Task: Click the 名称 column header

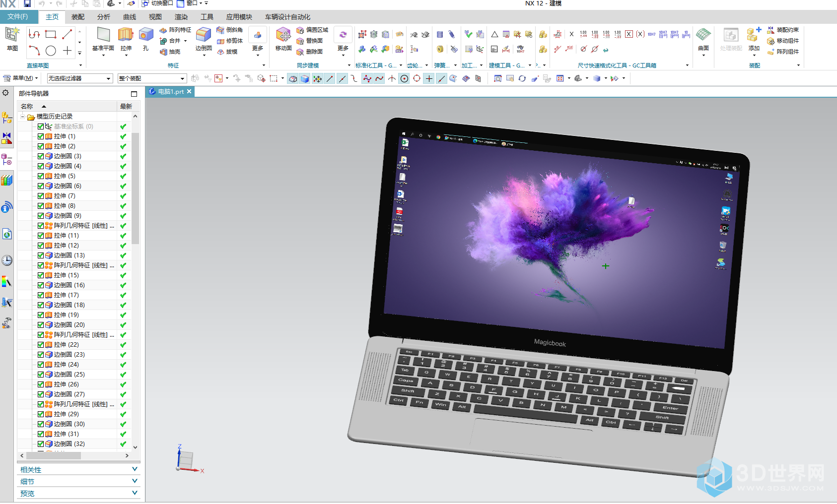Action: [68, 106]
